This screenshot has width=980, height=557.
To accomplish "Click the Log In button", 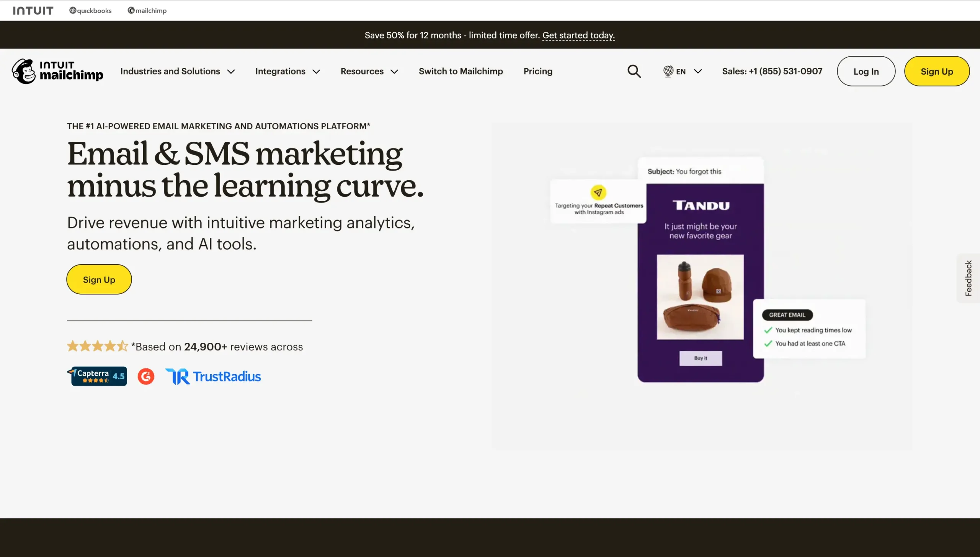I will coord(866,71).
